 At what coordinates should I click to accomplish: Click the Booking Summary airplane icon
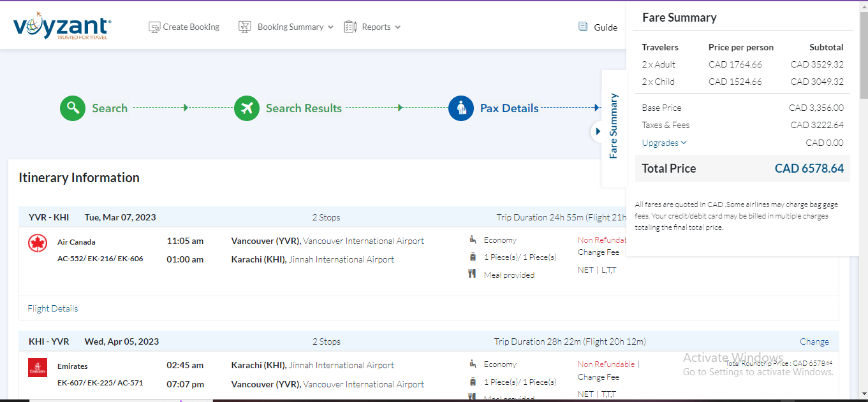pos(245,27)
